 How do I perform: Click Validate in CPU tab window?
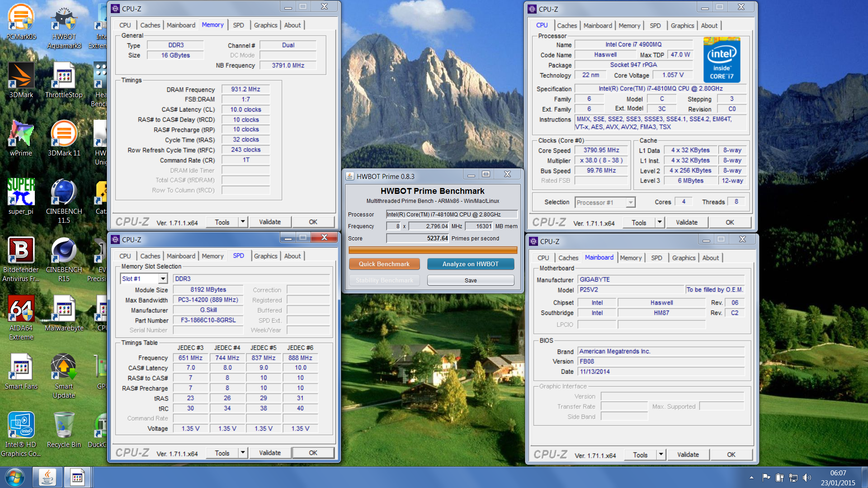(x=686, y=222)
